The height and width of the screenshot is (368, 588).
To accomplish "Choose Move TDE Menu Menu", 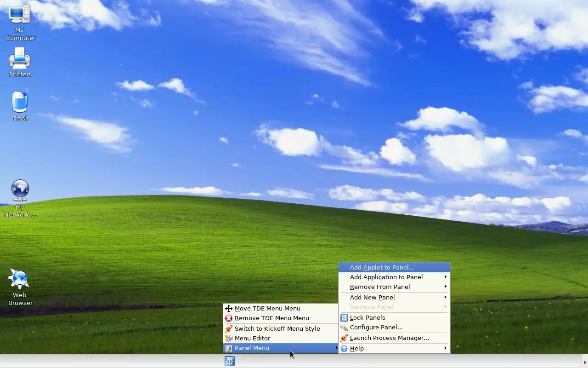I will [x=280, y=309].
